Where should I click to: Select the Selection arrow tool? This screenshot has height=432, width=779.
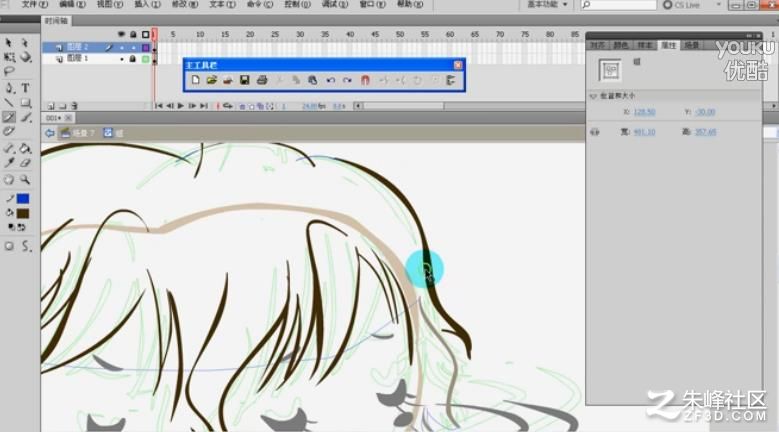coord(8,43)
